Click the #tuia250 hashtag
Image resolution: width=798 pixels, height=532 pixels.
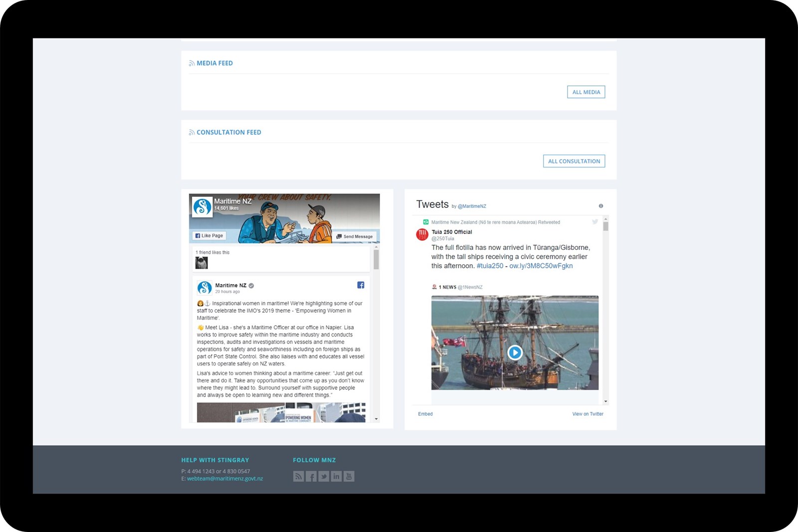click(x=490, y=266)
